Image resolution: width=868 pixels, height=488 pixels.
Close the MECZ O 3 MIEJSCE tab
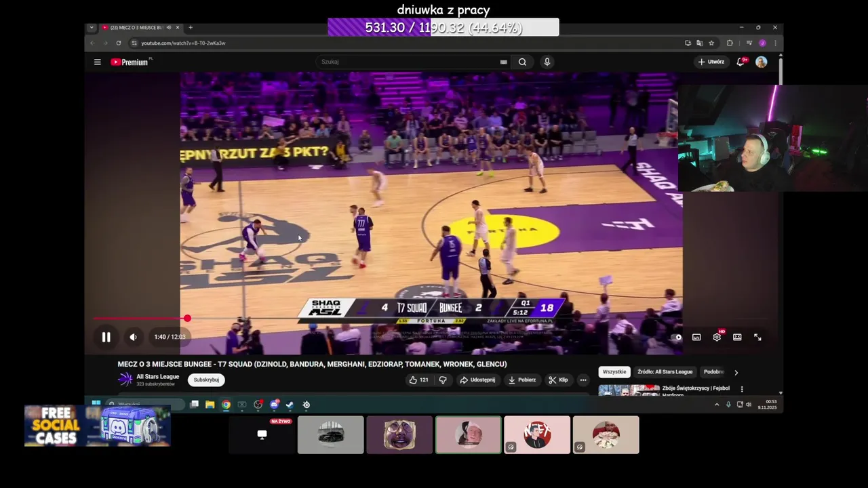178,27
